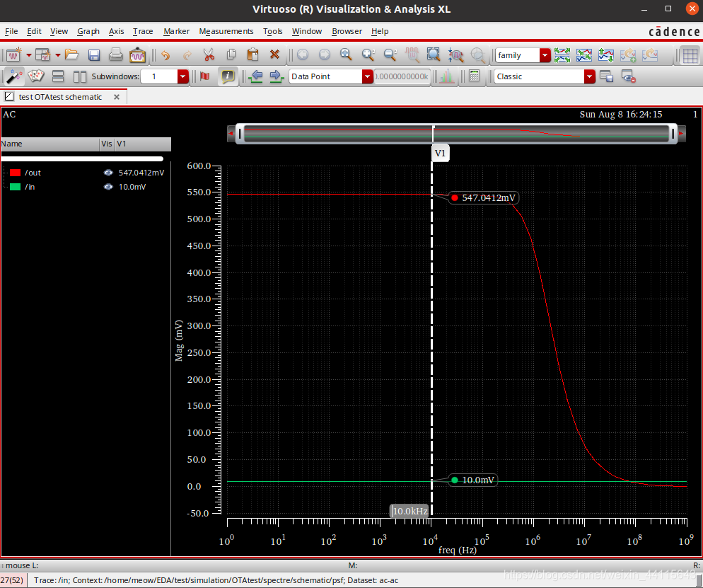
Task: Open the Trace menu
Action: (x=143, y=31)
